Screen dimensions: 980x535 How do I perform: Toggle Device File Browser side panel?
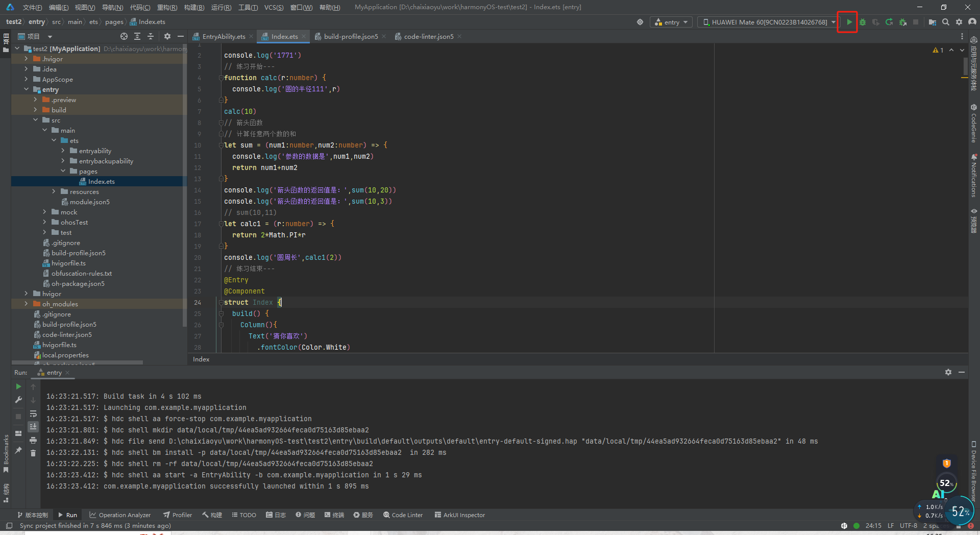(x=974, y=471)
